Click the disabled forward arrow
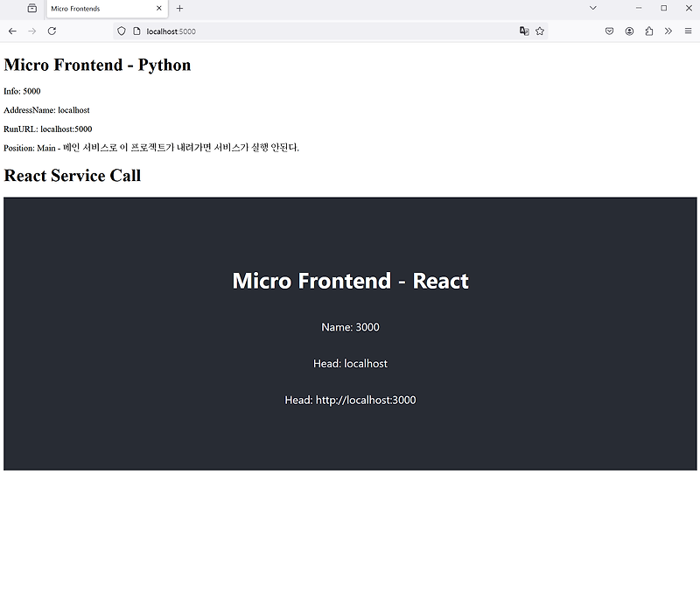700x607 pixels. (x=31, y=31)
